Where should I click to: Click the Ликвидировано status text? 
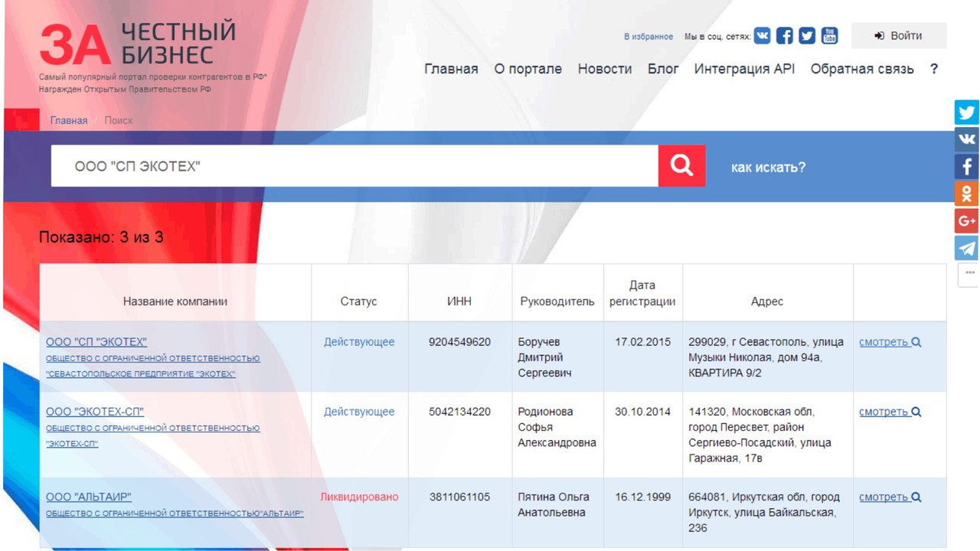pos(359,497)
